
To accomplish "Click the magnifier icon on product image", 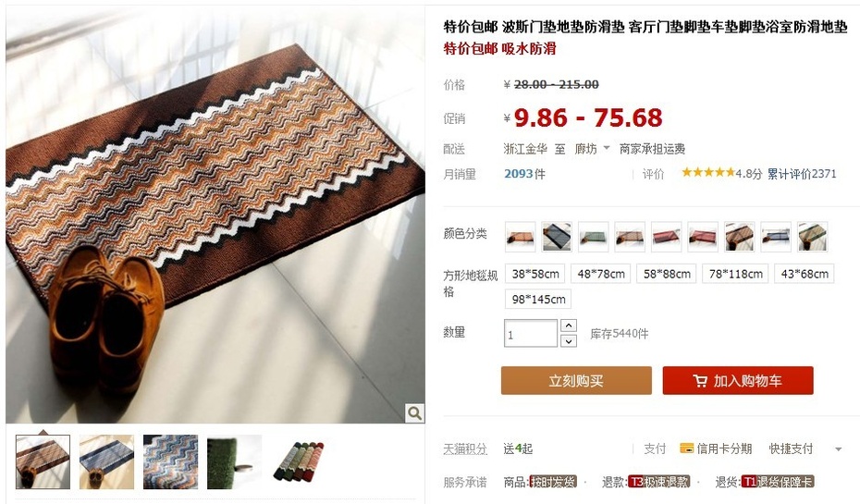I will pyautogui.click(x=414, y=412).
